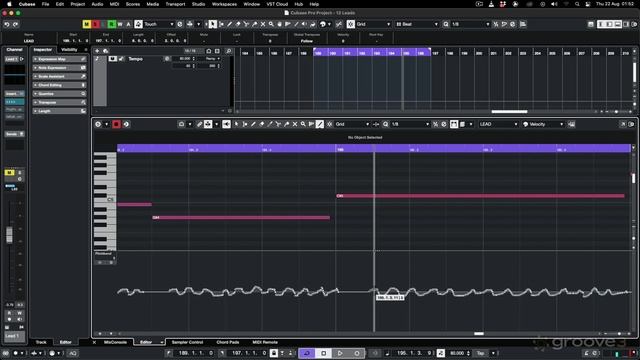Viewport: 640px width, 360px height.
Task: Grab the channel volume fader handle
Action: [x=9, y=235]
